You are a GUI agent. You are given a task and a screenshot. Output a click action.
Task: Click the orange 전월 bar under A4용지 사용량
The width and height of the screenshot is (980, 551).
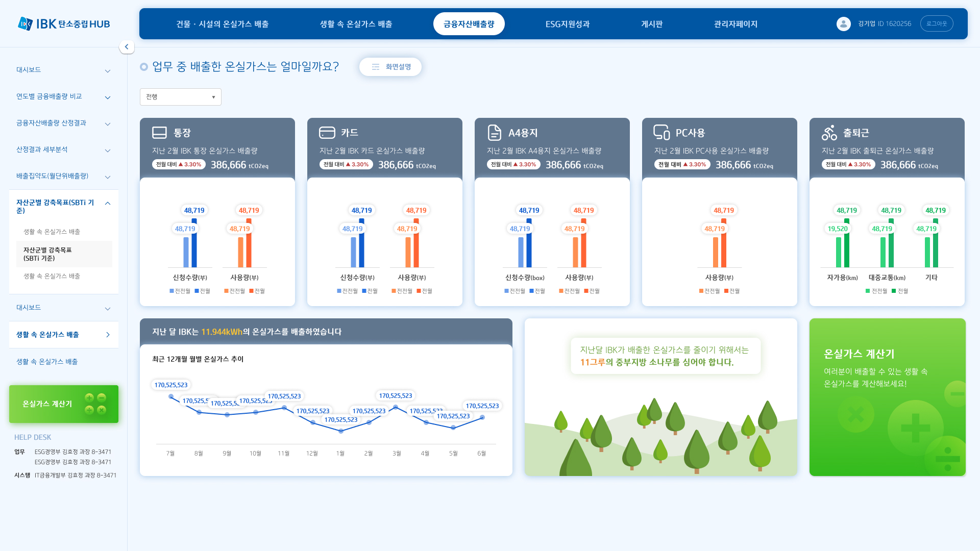(x=583, y=243)
